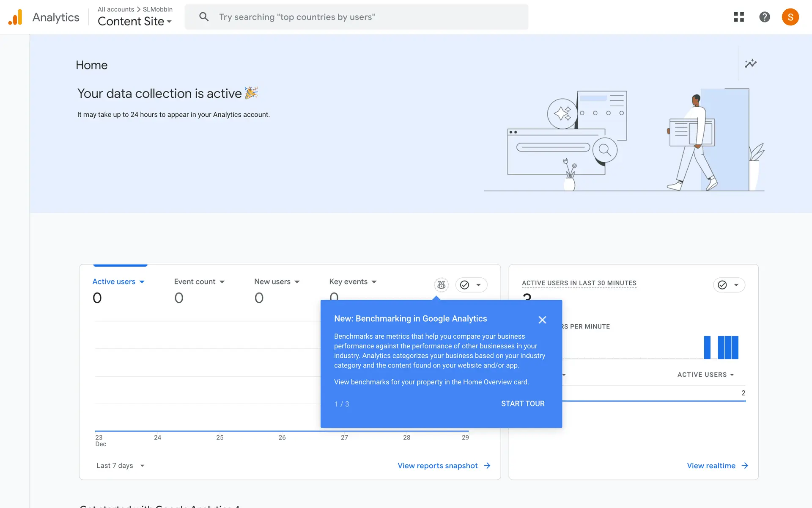Close the Benchmarking tooltip with X
Screen dimensions: 812x508
coord(542,320)
